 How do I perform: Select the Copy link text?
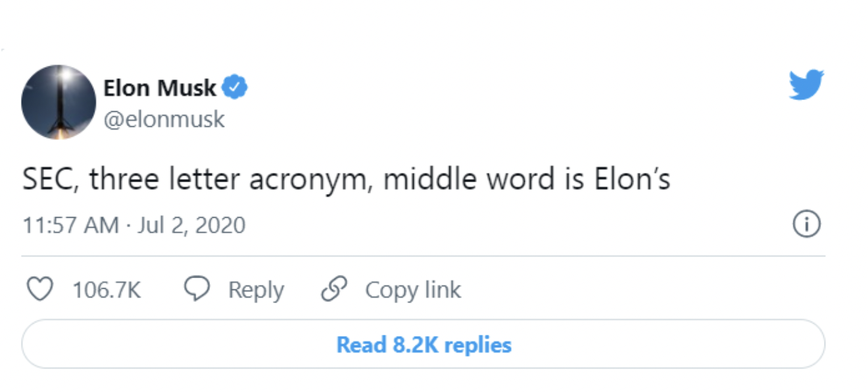413,290
